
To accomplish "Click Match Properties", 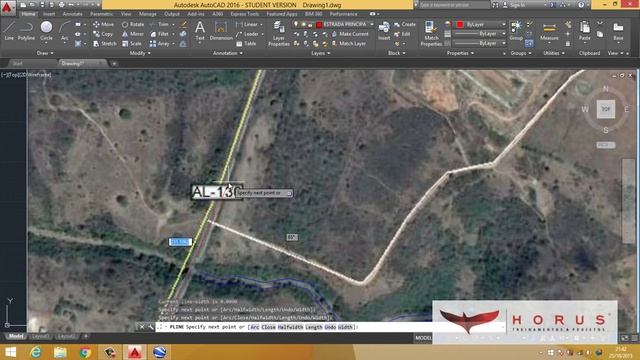I will [431, 33].
